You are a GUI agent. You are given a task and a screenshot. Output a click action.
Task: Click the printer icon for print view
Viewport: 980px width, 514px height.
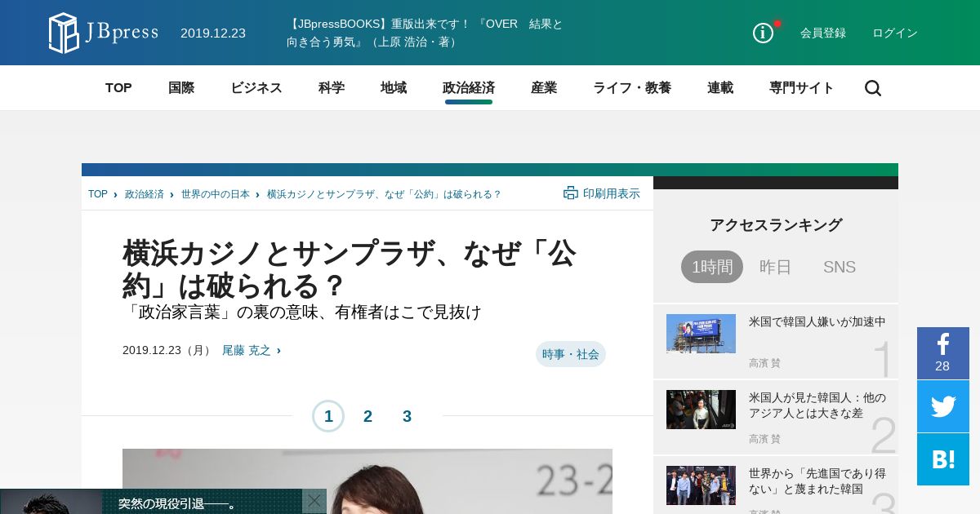click(x=571, y=193)
